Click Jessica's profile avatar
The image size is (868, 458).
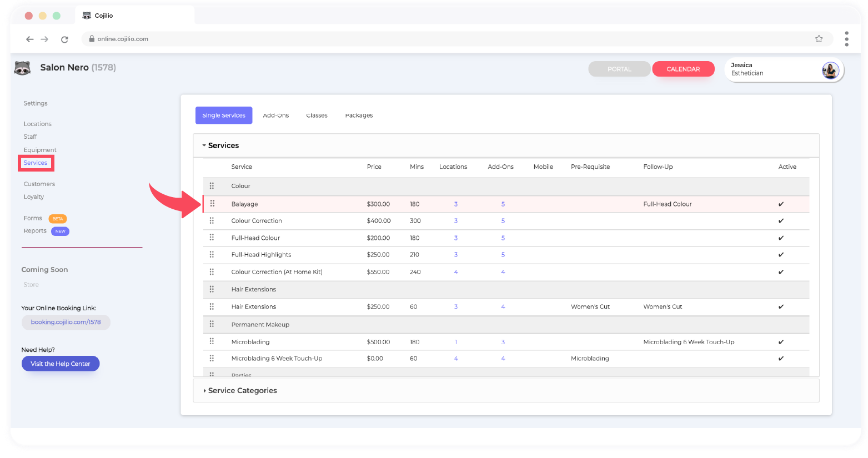coord(830,71)
